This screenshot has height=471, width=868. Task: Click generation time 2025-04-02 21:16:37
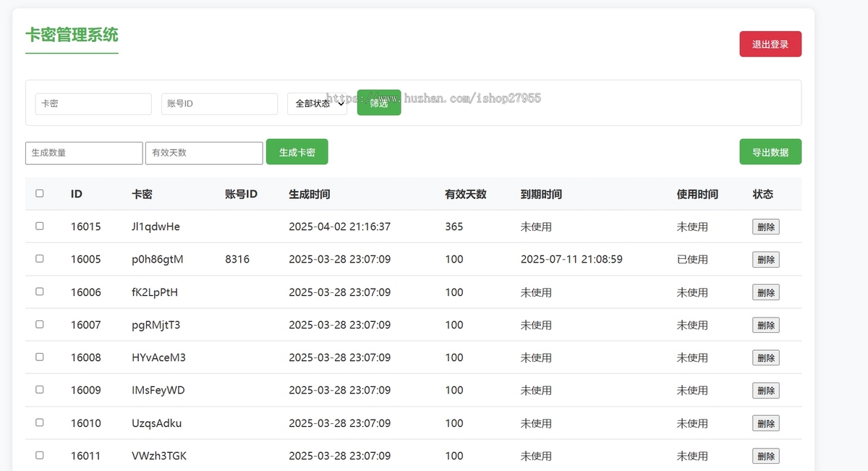click(x=339, y=226)
